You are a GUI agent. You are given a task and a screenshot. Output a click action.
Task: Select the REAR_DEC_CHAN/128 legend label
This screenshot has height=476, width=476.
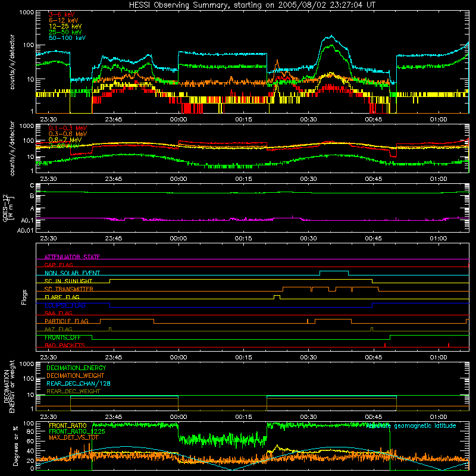(x=79, y=383)
